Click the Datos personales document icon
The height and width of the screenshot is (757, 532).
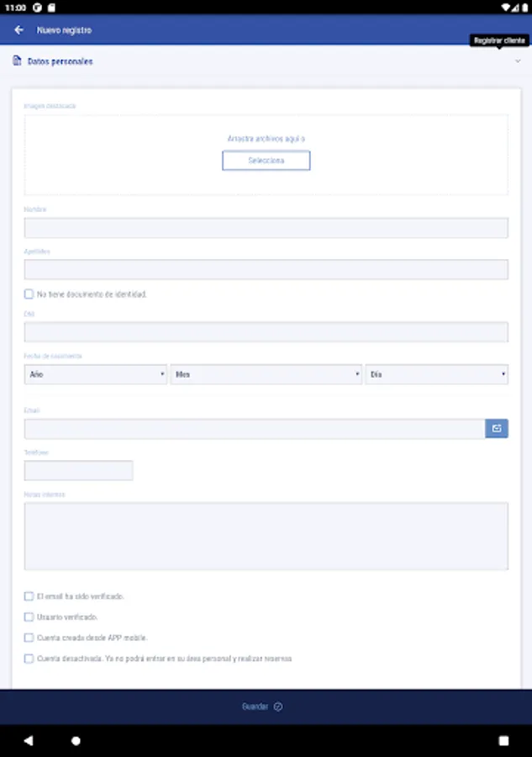[x=17, y=61]
